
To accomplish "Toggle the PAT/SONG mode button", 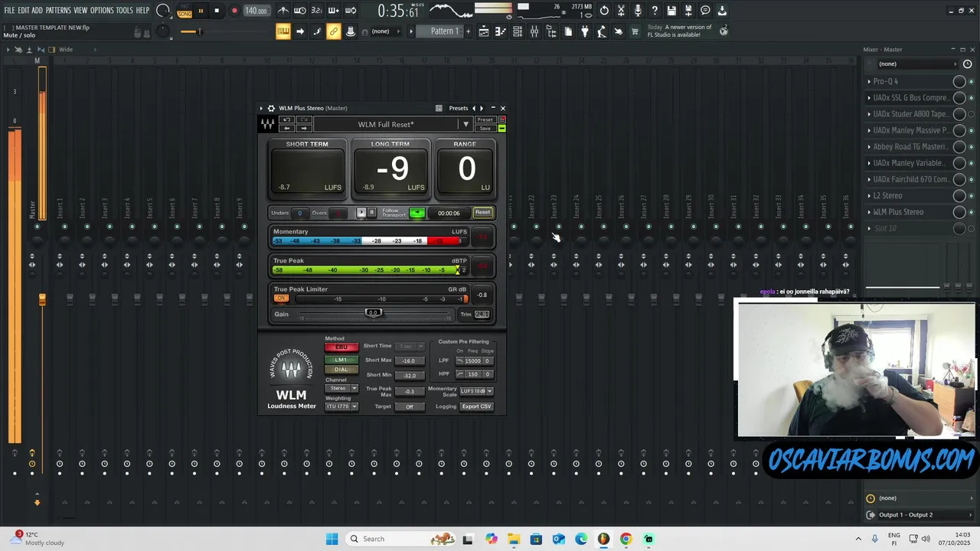I will (185, 11).
